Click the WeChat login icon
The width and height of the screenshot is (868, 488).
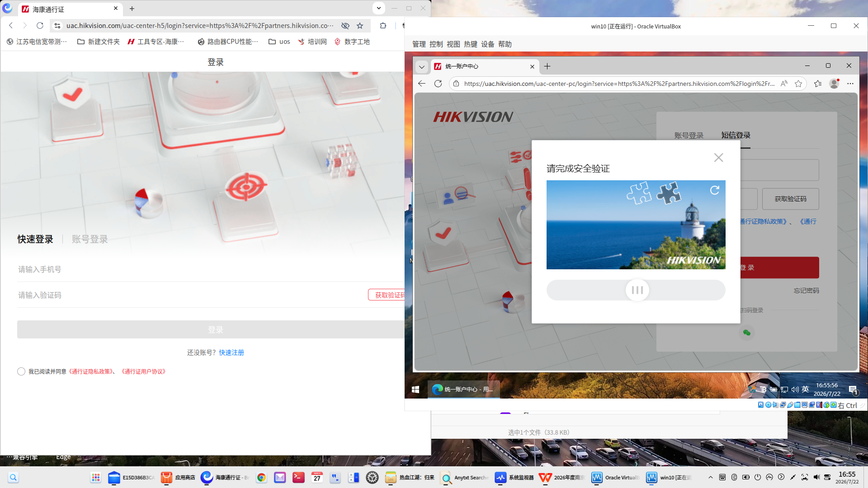(x=746, y=333)
